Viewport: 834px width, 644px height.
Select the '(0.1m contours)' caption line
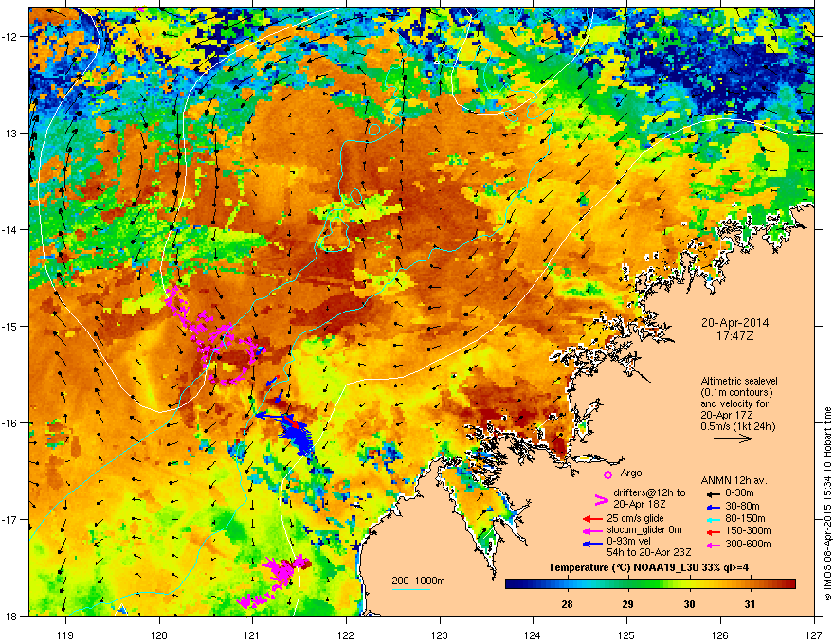[x=736, y=392]
